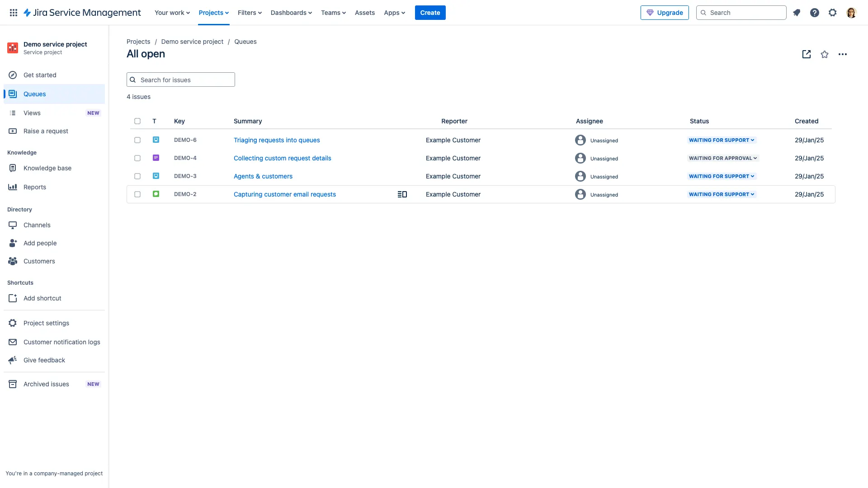Click the Channels monitor icon
This screenshot has height=488, width=868.
tap(13, 225)
